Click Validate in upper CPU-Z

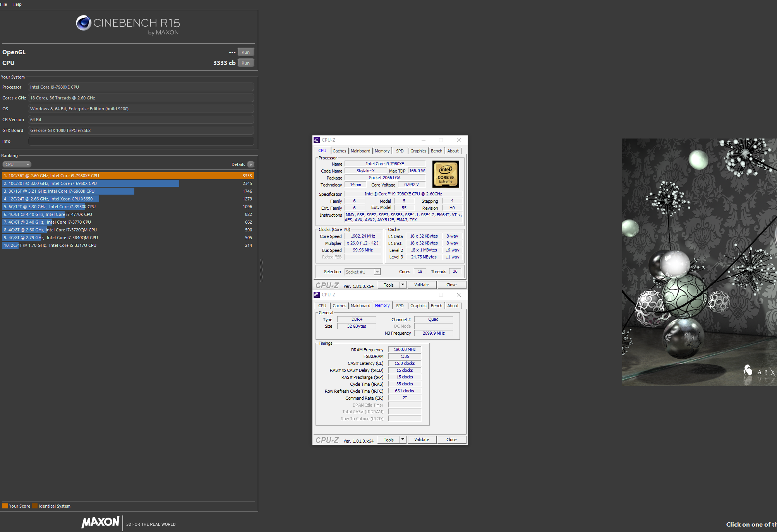point(422,285)
